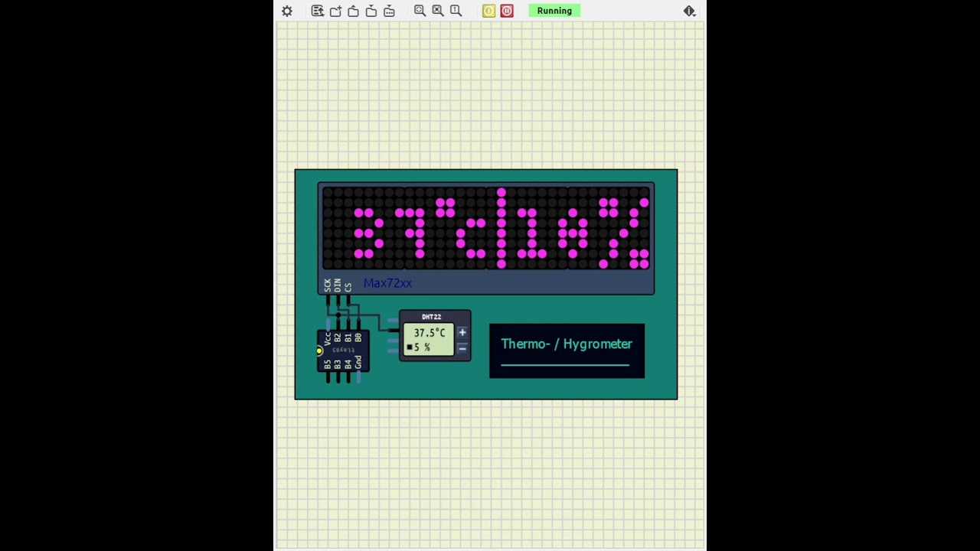
Task: Open the settings gear menu
Action: [287, 11]
